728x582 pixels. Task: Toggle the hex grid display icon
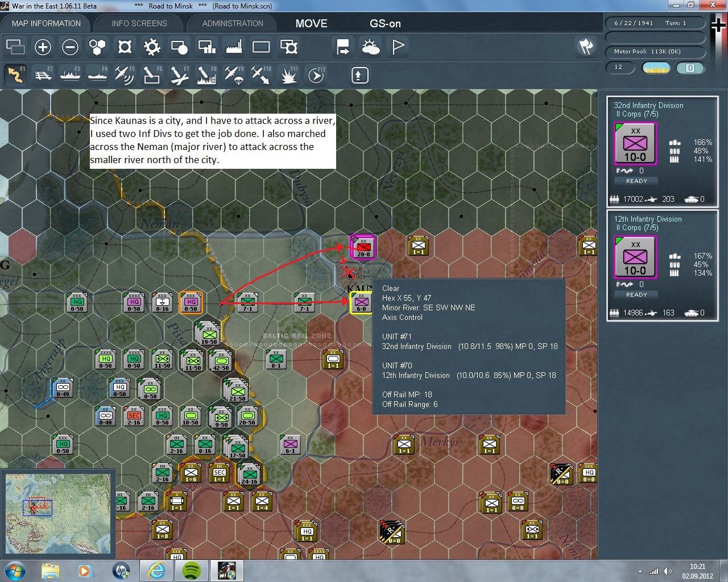pos(97,47)
